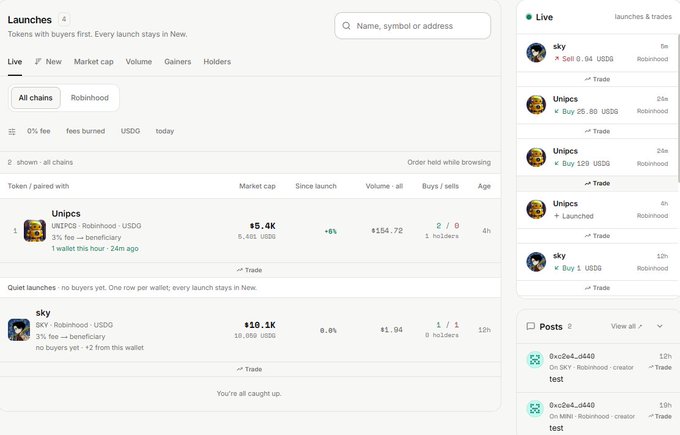
Task: Click identicon of the MINI post author
Action: click(x=535, y=409)
